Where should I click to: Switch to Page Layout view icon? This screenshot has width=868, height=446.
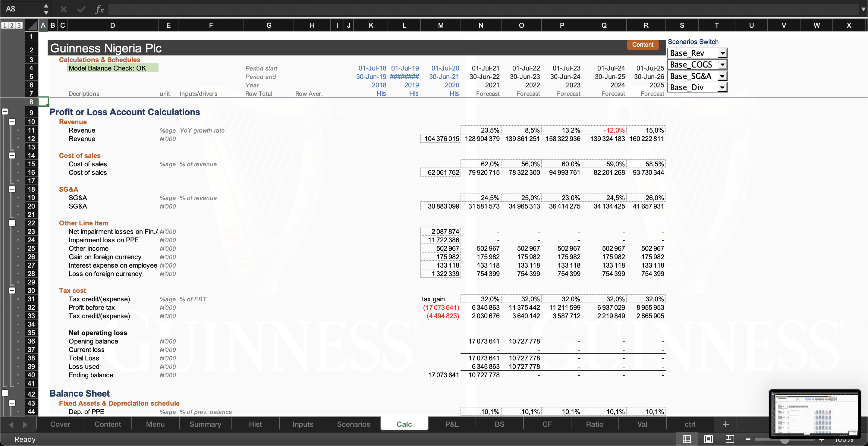coord(708,439)
